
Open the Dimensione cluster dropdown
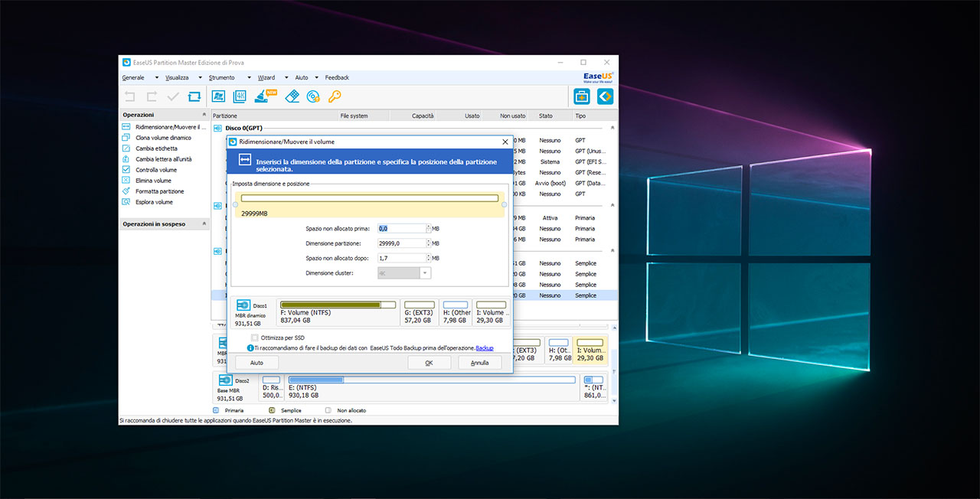click(x=425, y=272)
